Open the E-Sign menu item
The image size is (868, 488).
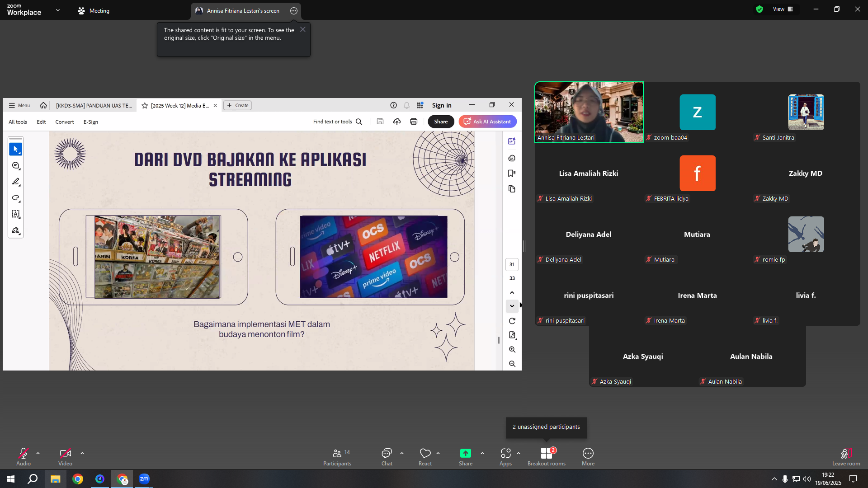point(91,122)
